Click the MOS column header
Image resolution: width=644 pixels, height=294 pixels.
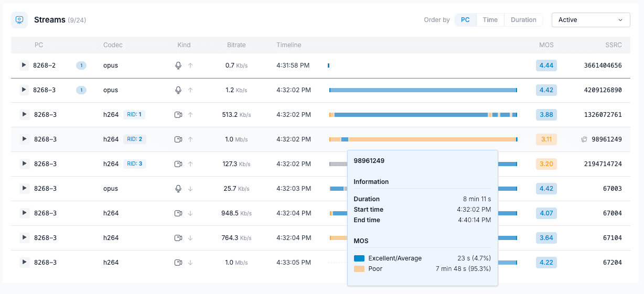[546, 45]
